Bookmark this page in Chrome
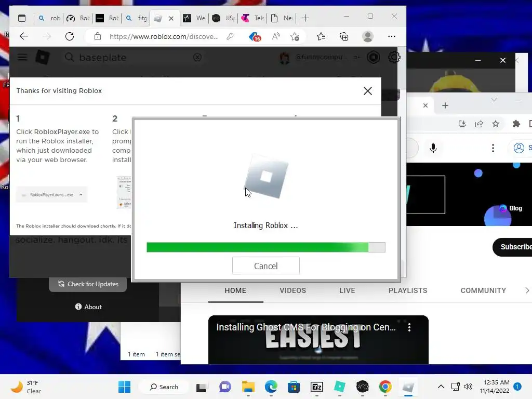This screenshot has height=399, width=532. [x=496, y=124]
